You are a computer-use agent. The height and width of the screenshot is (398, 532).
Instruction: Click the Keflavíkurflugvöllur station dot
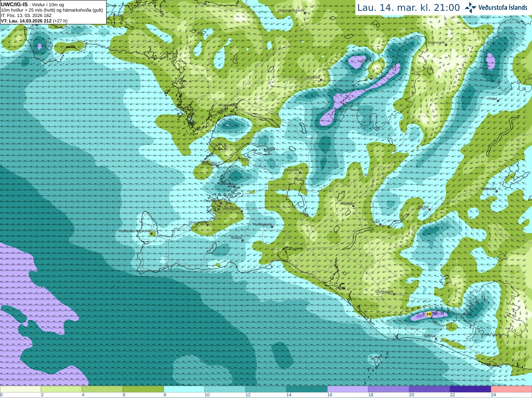tap(152, 233)
